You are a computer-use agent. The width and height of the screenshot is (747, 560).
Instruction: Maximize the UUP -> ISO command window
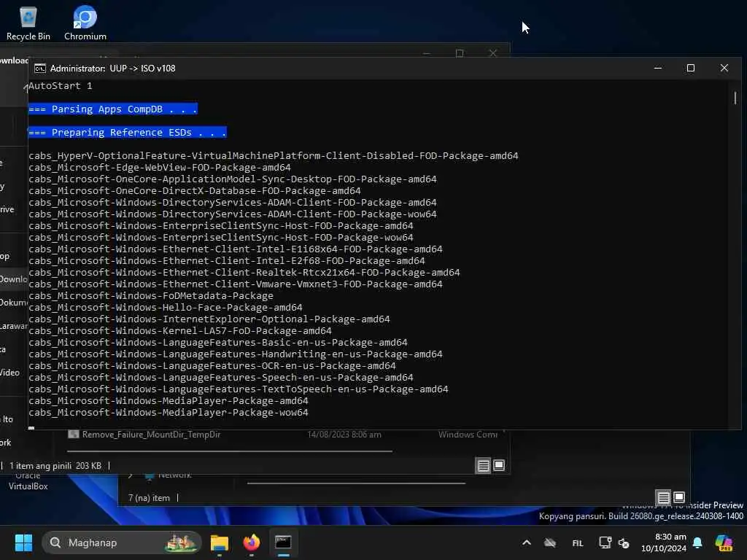[690, 68]
